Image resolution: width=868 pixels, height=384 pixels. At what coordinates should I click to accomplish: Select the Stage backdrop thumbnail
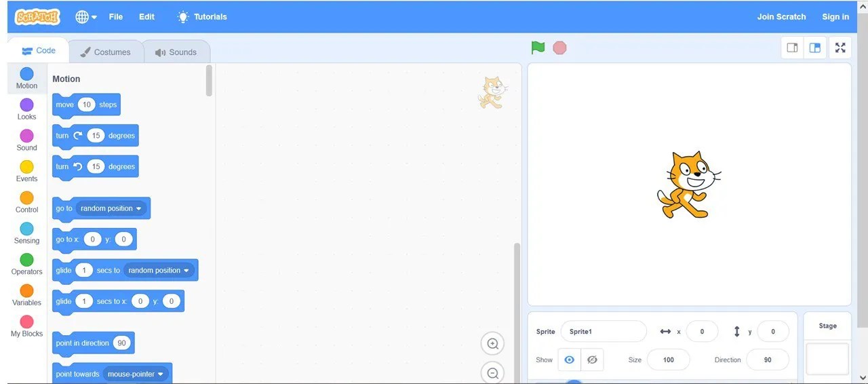(827, 358)
